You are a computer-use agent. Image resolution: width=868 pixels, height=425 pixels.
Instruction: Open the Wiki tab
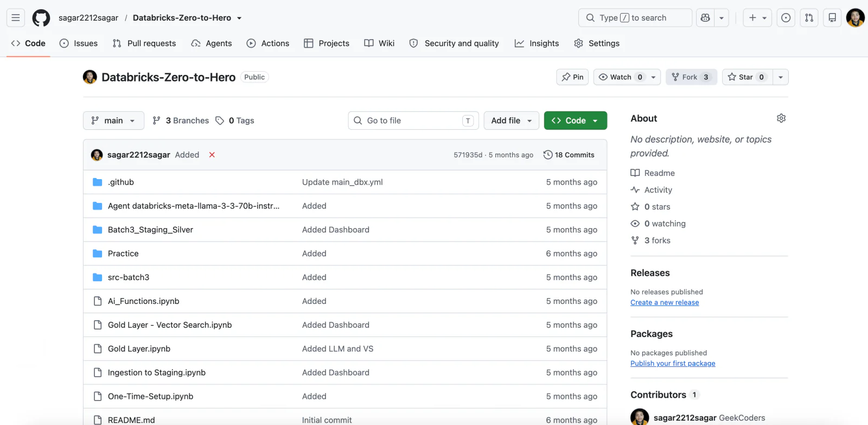point(379,43)
